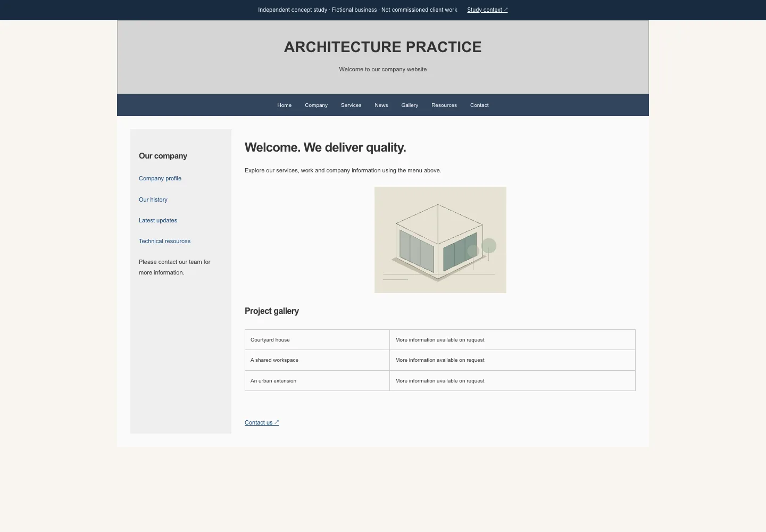
Task: Open the Company menu item
Action: pos(316,105)
